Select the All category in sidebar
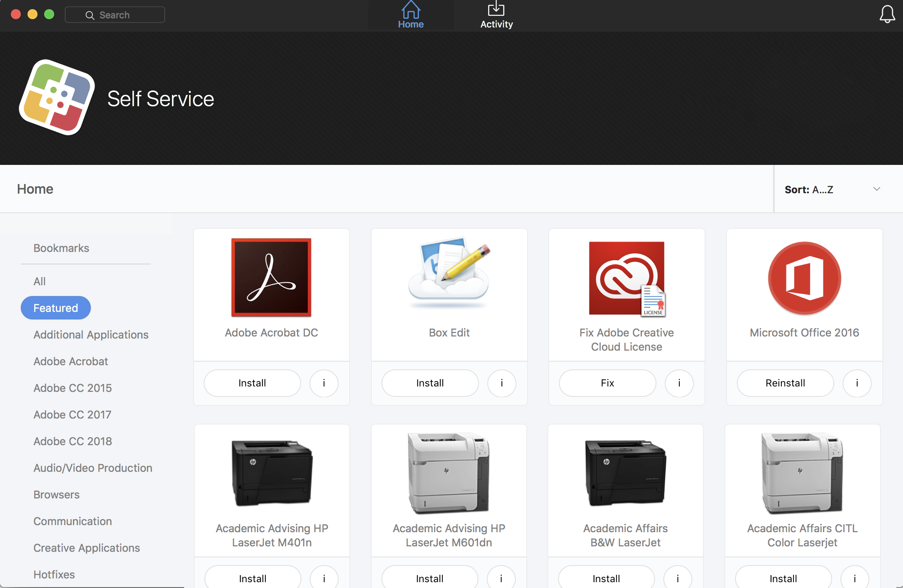903x588 pixels. (x=39, y=281)
